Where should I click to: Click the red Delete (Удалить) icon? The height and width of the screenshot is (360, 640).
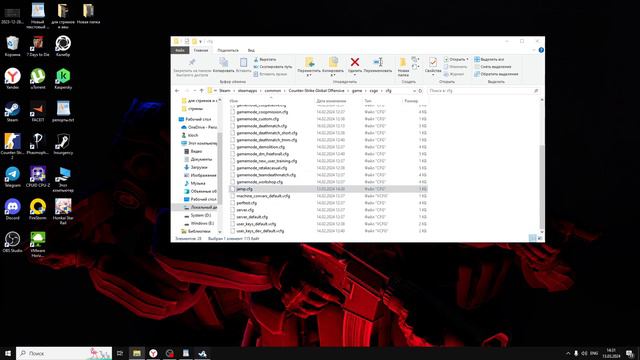tap(355, 62)
